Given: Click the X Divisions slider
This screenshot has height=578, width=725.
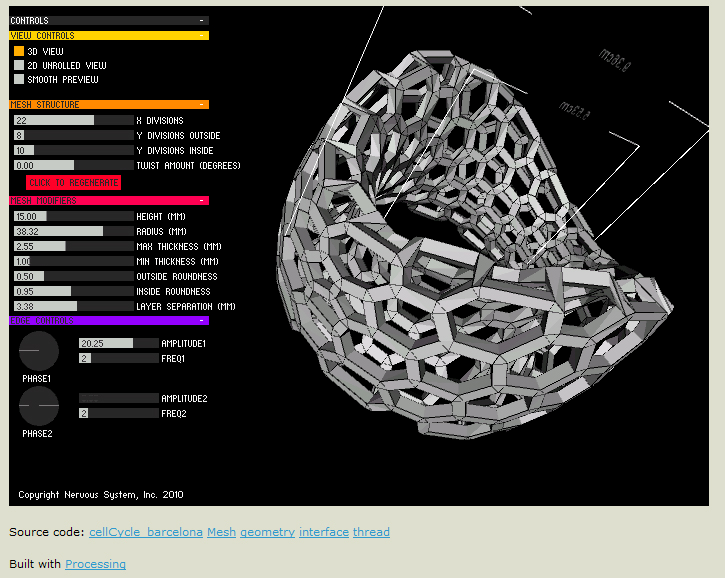Looking at the screenshot, I should tap(74, 120).
